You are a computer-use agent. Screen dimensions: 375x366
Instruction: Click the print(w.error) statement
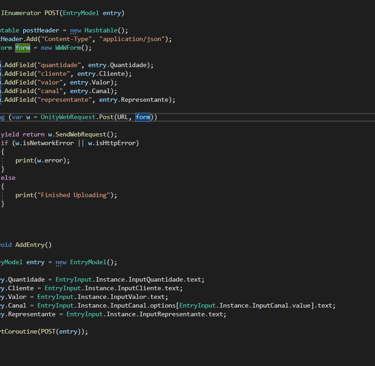click(x=43, y=160)
